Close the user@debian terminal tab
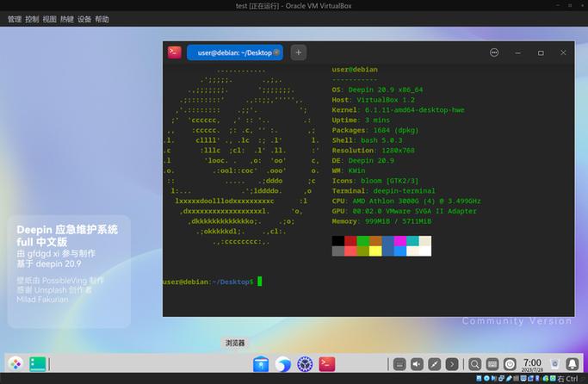Image resolution: width=588 pixels, height=384 pixels. 276,53
